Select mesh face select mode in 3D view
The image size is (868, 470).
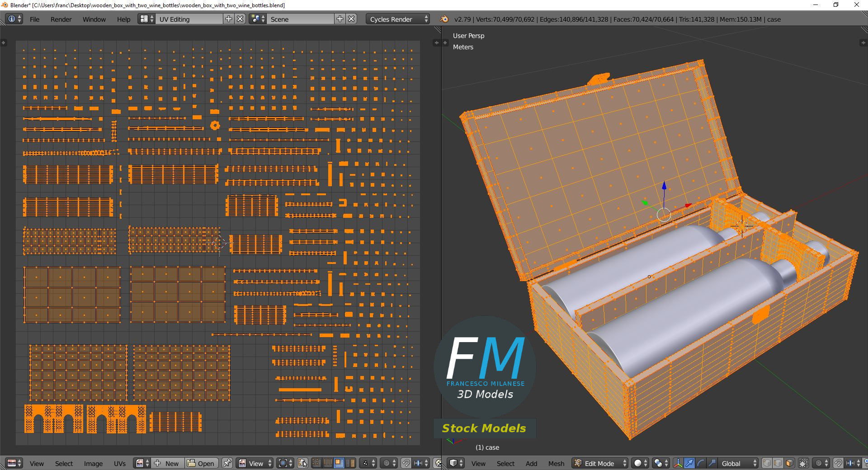point(789,463)
